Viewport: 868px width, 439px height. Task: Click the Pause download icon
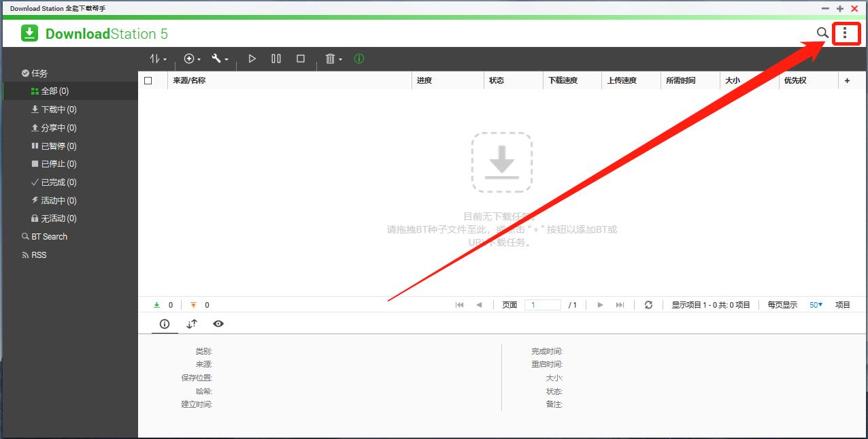276,59
